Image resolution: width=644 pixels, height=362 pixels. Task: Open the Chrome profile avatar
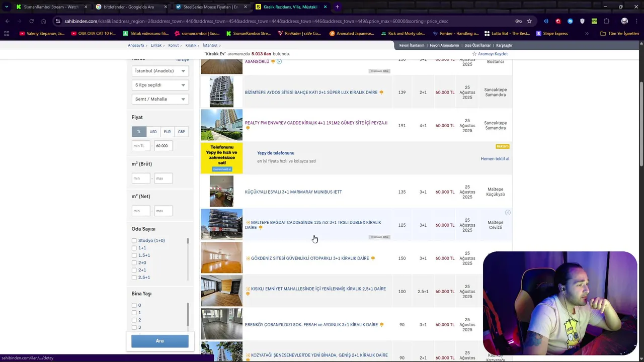click(x=624, y=21)
